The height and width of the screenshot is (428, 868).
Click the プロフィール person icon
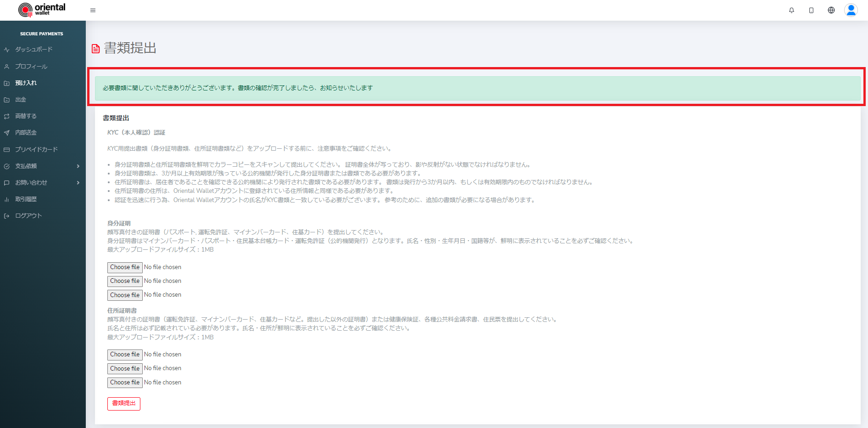[x=6, y=67]
